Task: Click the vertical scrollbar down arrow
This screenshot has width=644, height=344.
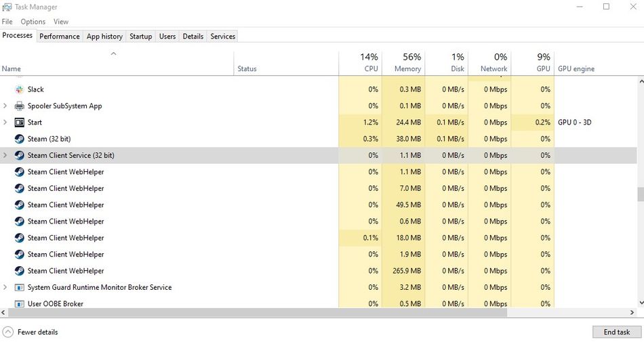Action: click(641, 303)
